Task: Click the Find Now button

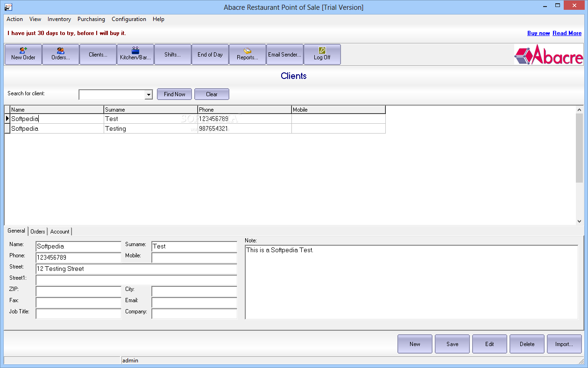Action: click(x=174, y=94)
